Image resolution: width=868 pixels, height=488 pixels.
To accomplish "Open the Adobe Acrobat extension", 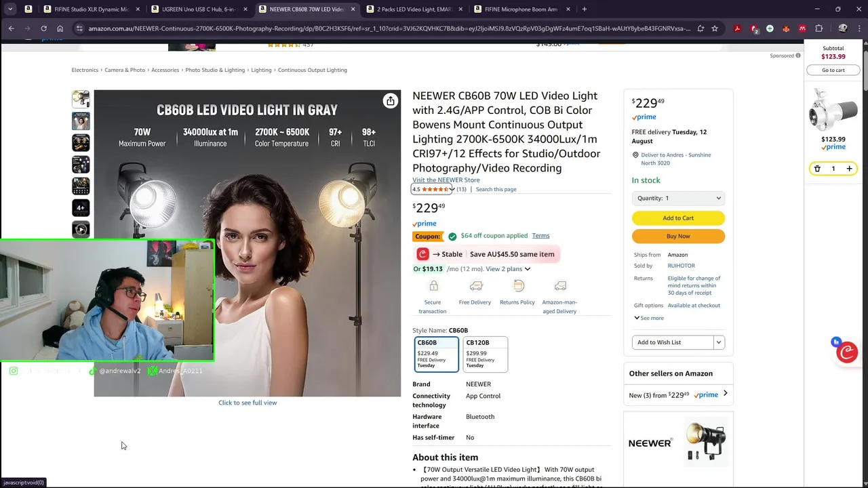I will (737, 28).
